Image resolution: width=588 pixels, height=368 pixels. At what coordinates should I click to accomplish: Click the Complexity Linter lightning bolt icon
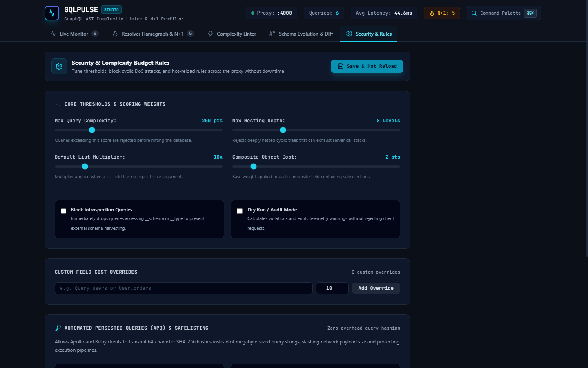click(210, 34)
